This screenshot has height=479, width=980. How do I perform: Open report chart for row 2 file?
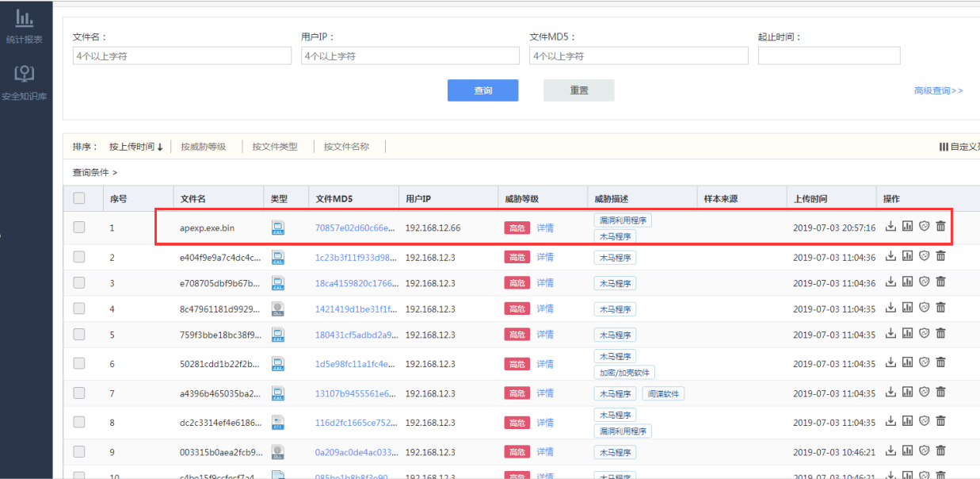(x=907, y=256)
